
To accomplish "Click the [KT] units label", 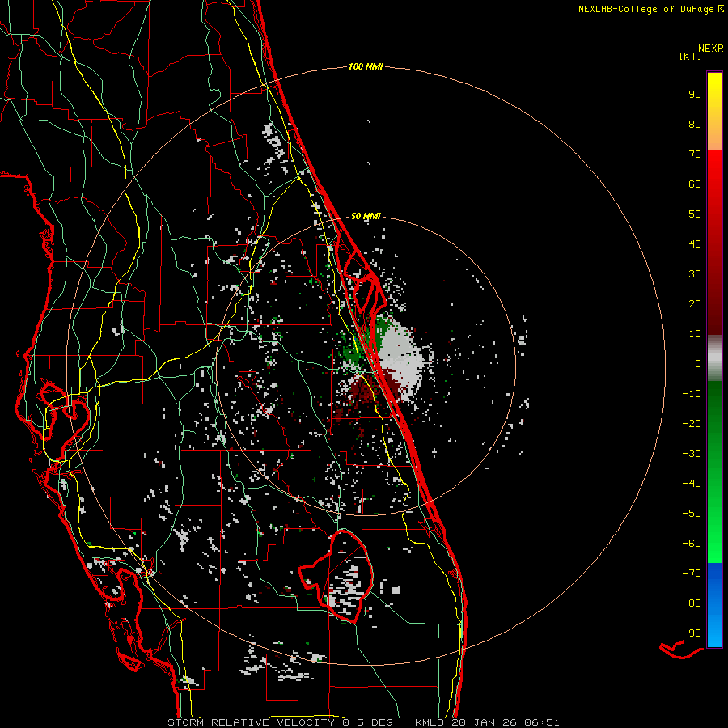I will pyautogui.click(x=690, y=57).
